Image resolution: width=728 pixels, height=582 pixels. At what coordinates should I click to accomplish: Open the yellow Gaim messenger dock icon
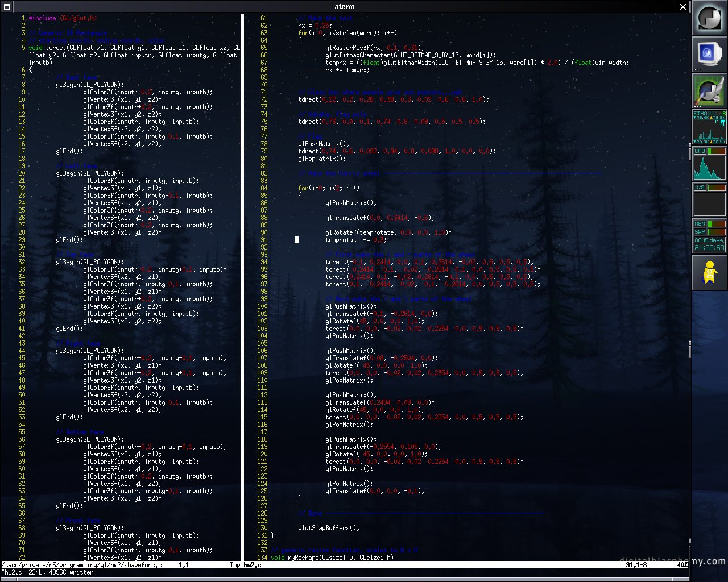[x=709, y=272]
